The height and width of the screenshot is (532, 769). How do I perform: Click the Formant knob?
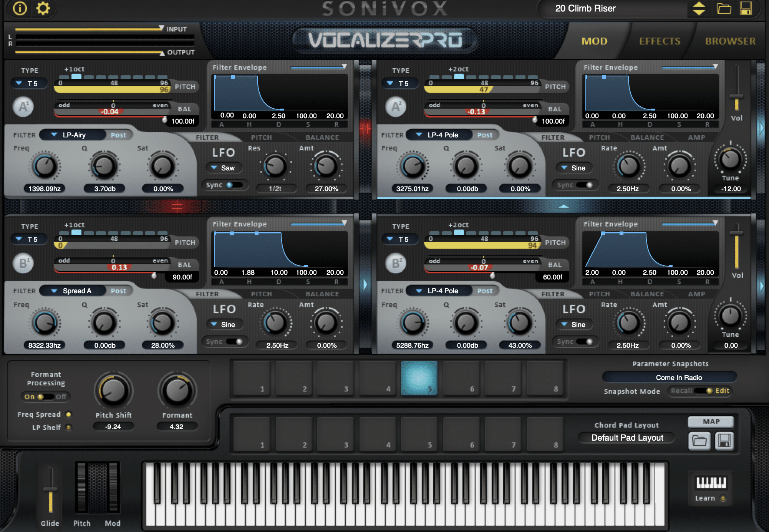(x=177, y=391)
